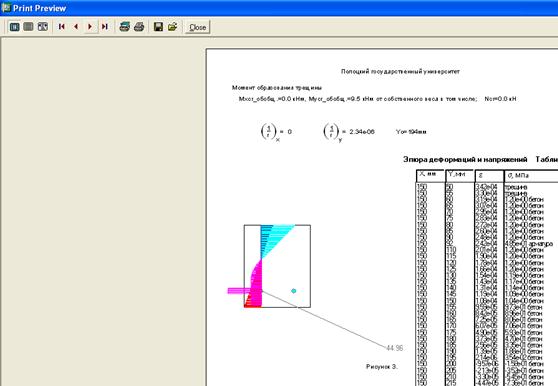Click the zoom to fit page icon
The width and height of the screenshot is (558, 386).
(15, 27)
